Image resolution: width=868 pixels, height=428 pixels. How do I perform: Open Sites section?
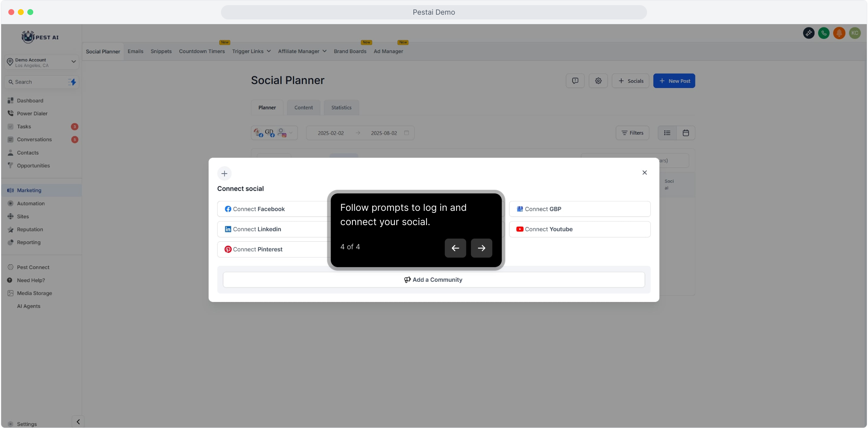pyautogui.click(x=23, y=216)
